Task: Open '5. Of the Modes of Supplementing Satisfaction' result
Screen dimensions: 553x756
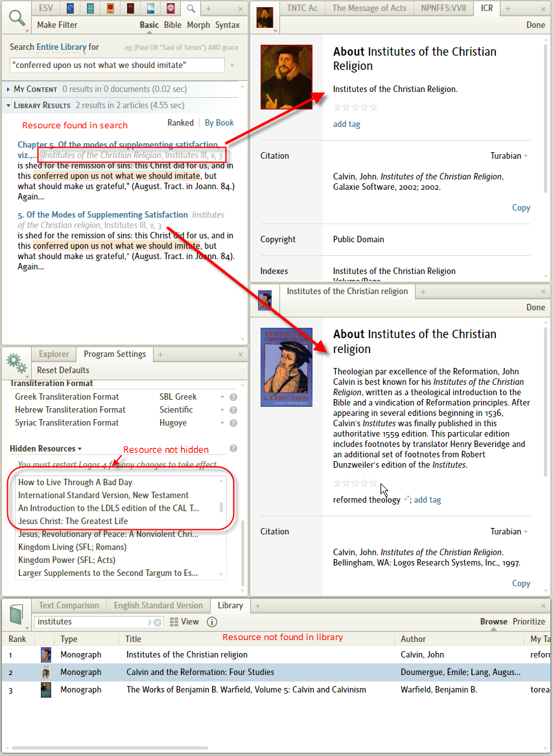Action: 103,215
